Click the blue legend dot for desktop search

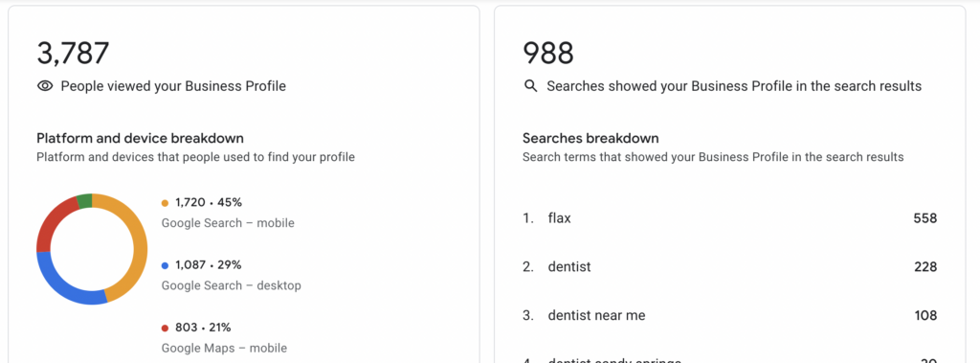point(165,265)
